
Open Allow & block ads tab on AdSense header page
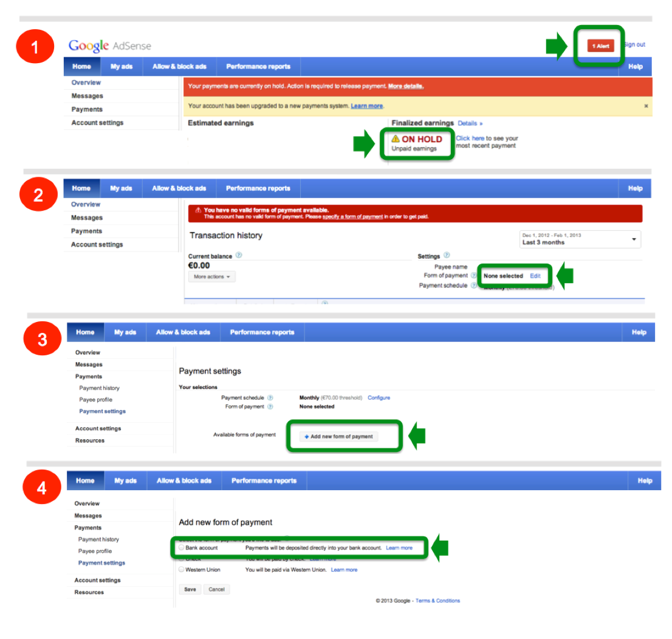(179, 66)
